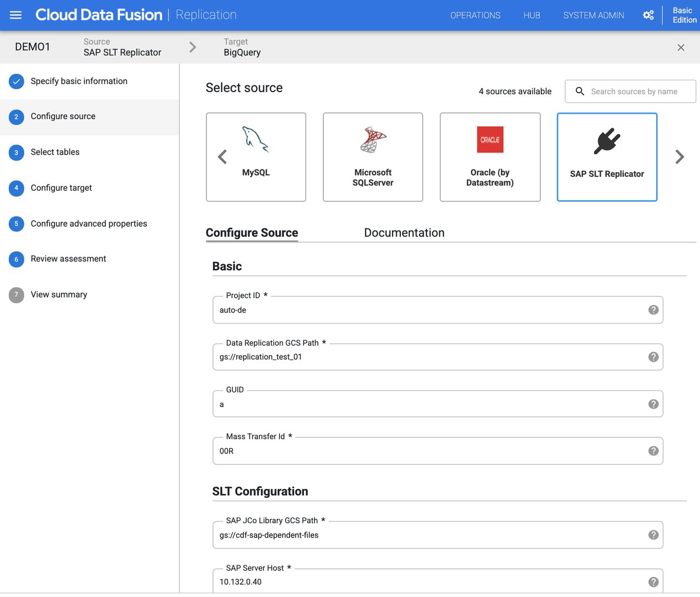Screen dimensions: 700x597
Task: Click the help icon beside SAP Server Host
Action: point(653,581)
